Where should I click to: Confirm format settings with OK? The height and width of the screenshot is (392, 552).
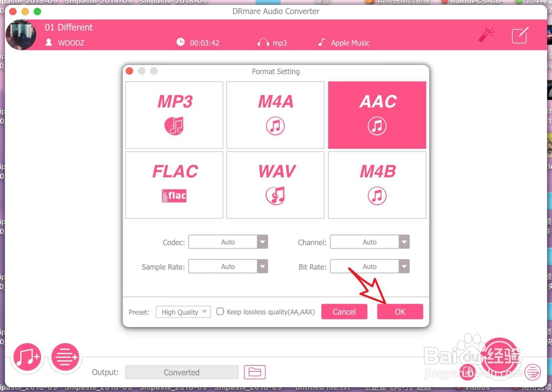click(x=400, y=312)
